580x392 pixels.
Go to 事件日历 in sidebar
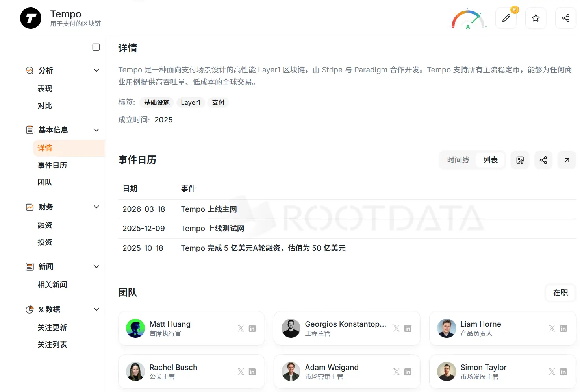click(x=52, y=165)
